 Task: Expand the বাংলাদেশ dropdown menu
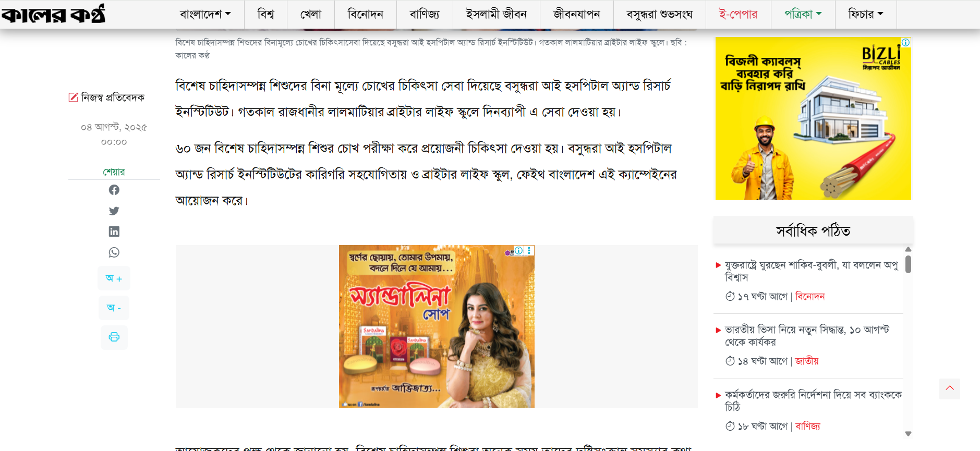205,14
